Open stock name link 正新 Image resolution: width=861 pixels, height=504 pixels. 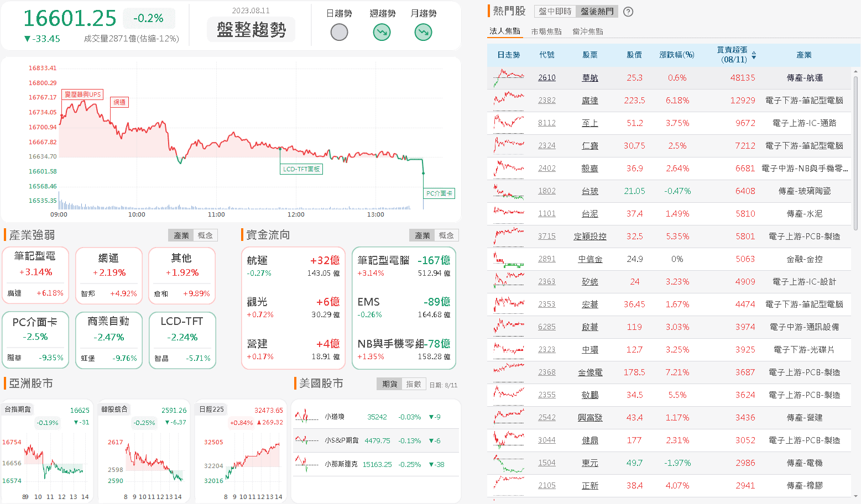pyautogui.click(x=590, y=486)
